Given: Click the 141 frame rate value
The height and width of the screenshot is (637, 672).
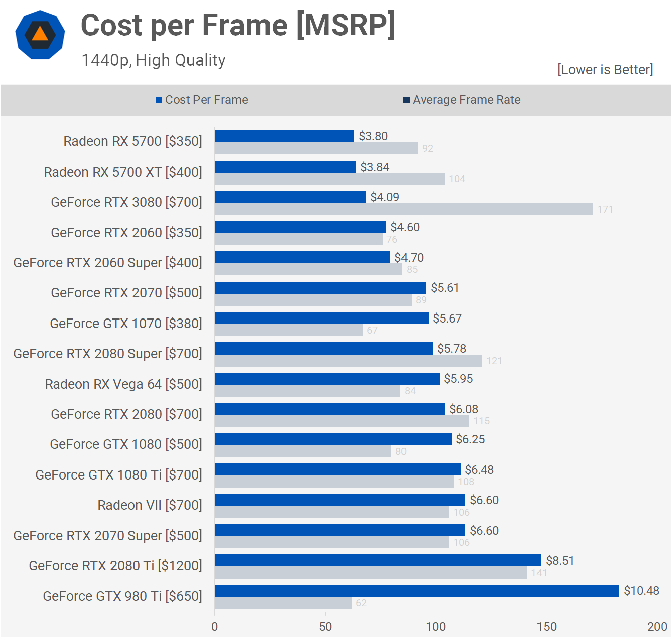Looking at the screenshot, I should pyautogui.click(x=539, y=573).
